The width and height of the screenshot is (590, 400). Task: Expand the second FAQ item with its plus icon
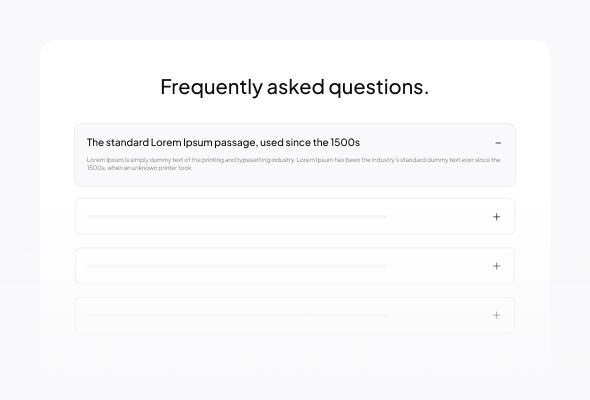(496, 217)
